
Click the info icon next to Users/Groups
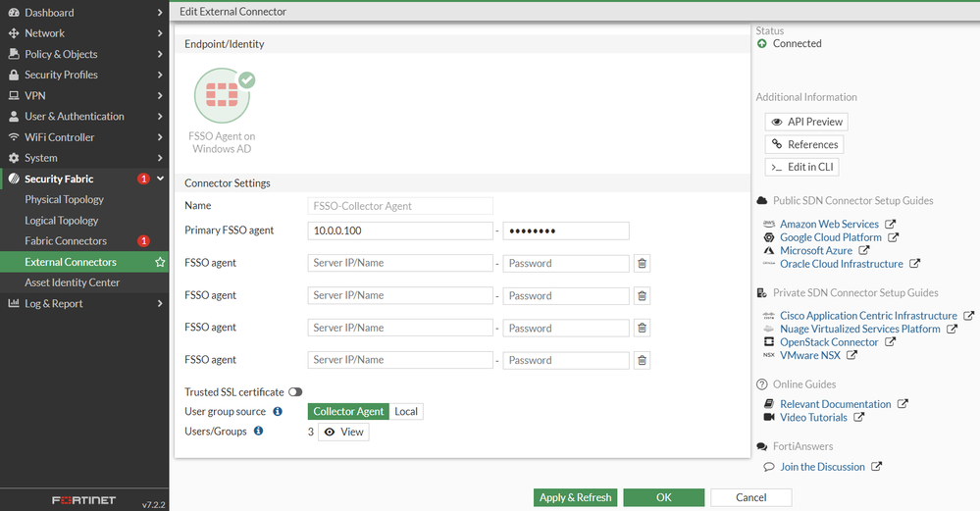tap(258, 431)
